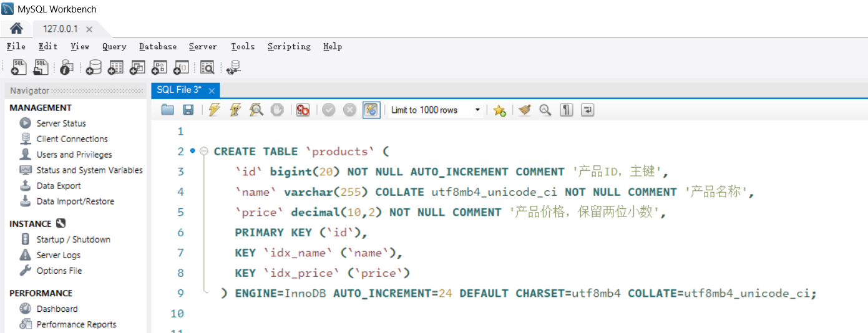Click the create new schema icon

(94, 67)
